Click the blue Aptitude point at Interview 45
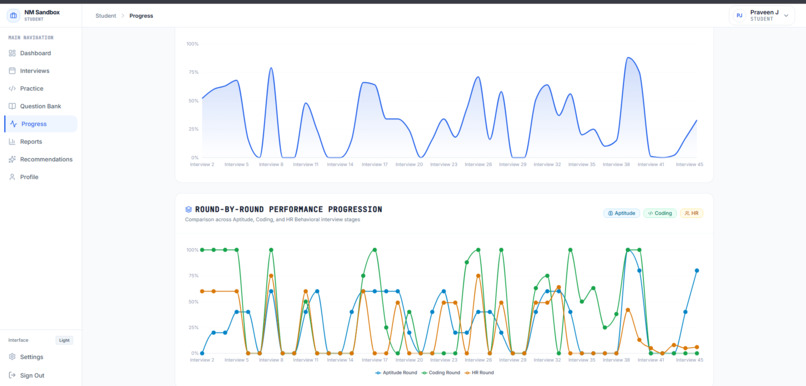The width and height of the screenshot is (806, 386). point(697,270)
